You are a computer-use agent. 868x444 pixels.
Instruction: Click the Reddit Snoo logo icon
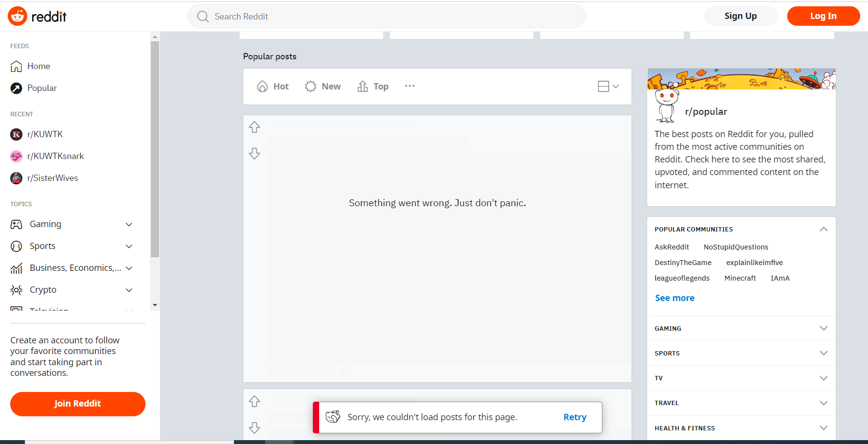coord(18,16)
